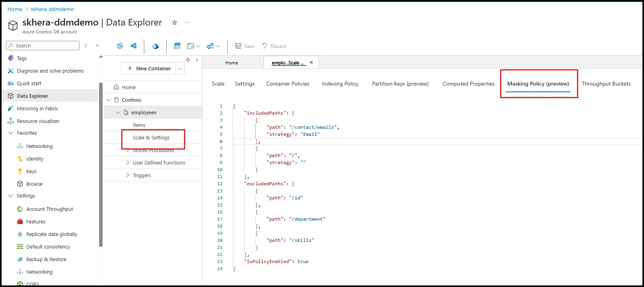Collapse the Contoso database node
The height and width of the screenshot is (287, 644).
point(109,100)
